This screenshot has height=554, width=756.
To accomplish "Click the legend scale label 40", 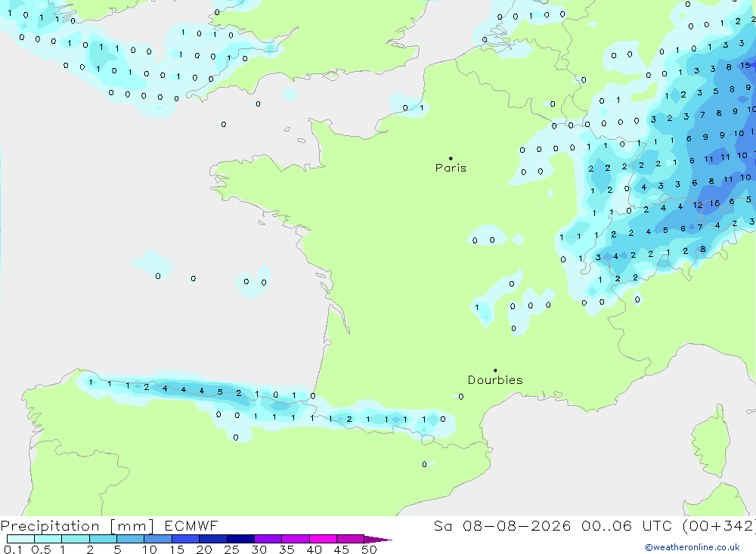I will 314,549.
